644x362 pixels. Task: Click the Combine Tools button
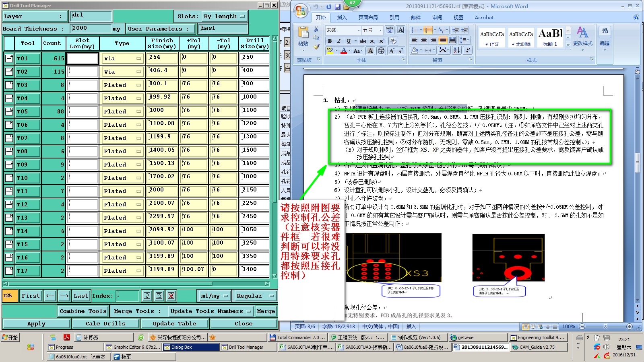[83, 311]
